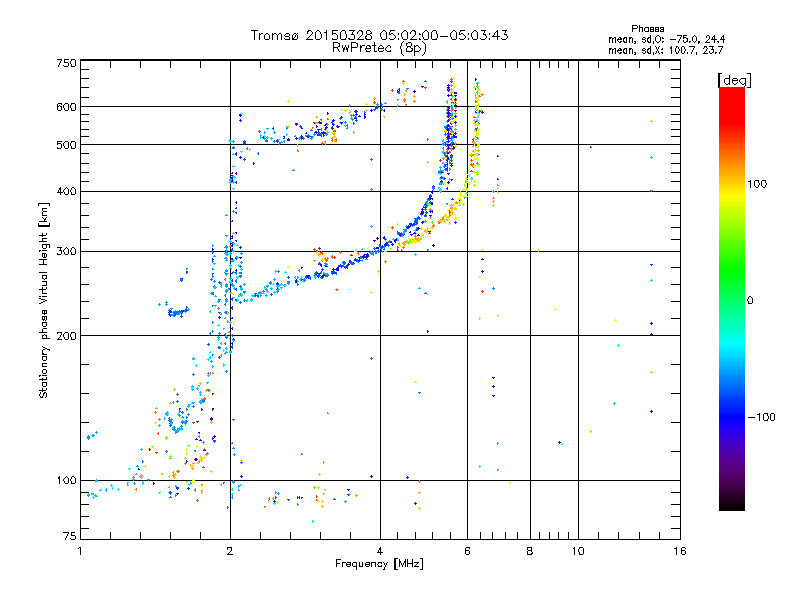Click the 'Frequency [MHz]' axis label

click(x=379, y=564)
